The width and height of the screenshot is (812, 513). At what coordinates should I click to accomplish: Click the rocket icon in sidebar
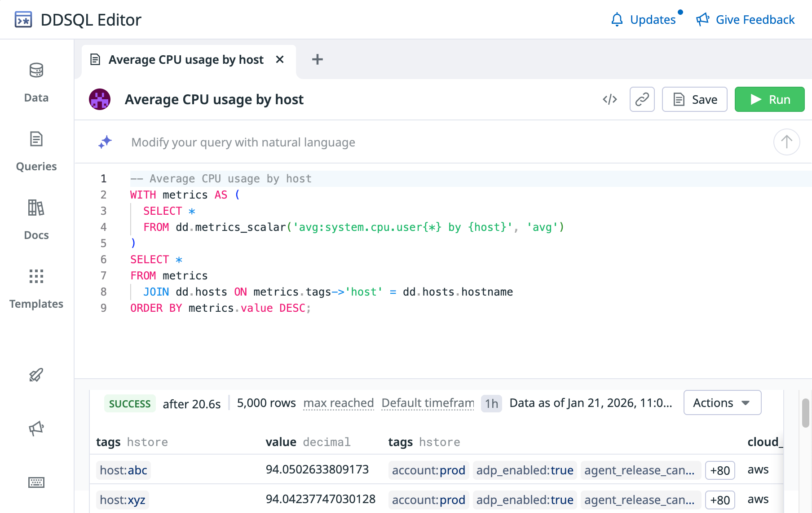pyautogui.click(x=36, y=375)
